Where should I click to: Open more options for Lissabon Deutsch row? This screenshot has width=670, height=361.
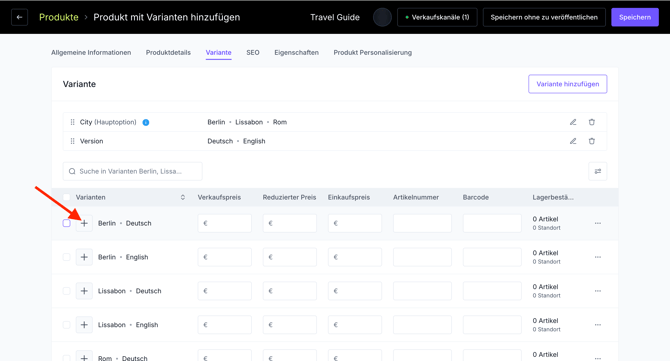[x=597, y=291]
